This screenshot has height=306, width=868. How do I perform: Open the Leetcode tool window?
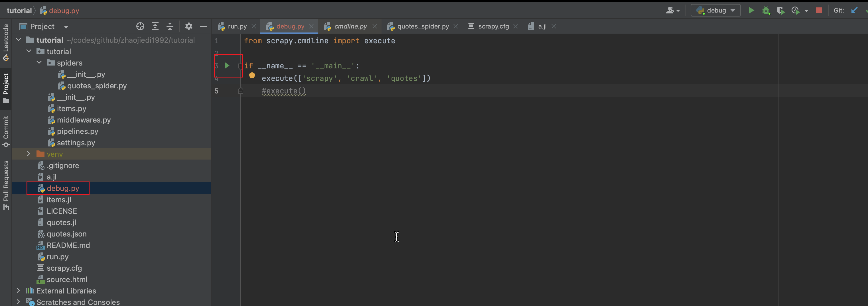(x=6, y=42)
